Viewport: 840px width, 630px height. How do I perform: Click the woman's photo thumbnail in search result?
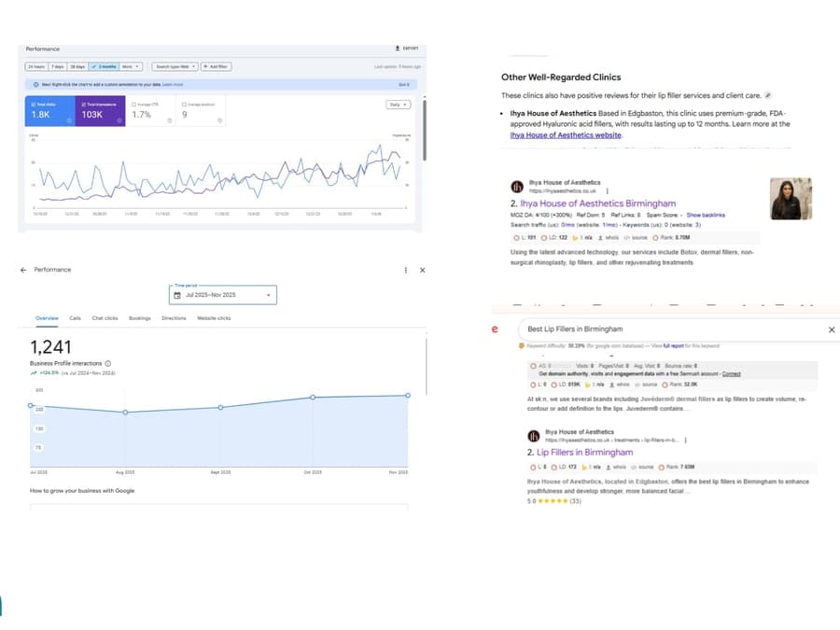(791, 199)
